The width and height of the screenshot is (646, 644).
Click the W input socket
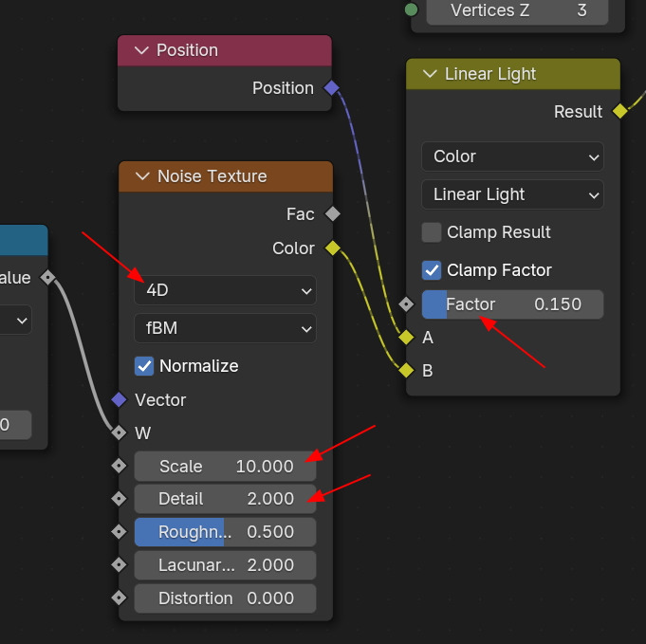(x=120, y=433)
